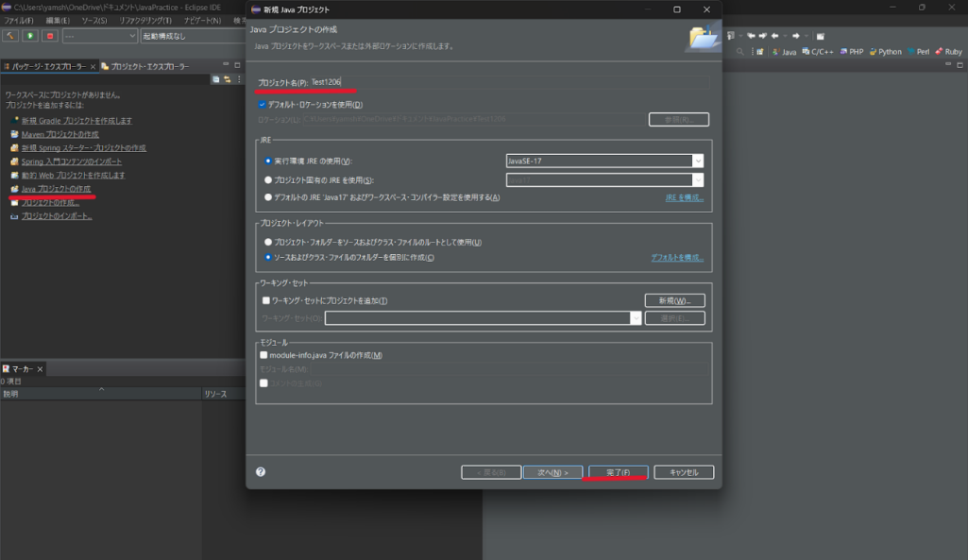Click the new Spring Starter project link

(x=83, y=148)
